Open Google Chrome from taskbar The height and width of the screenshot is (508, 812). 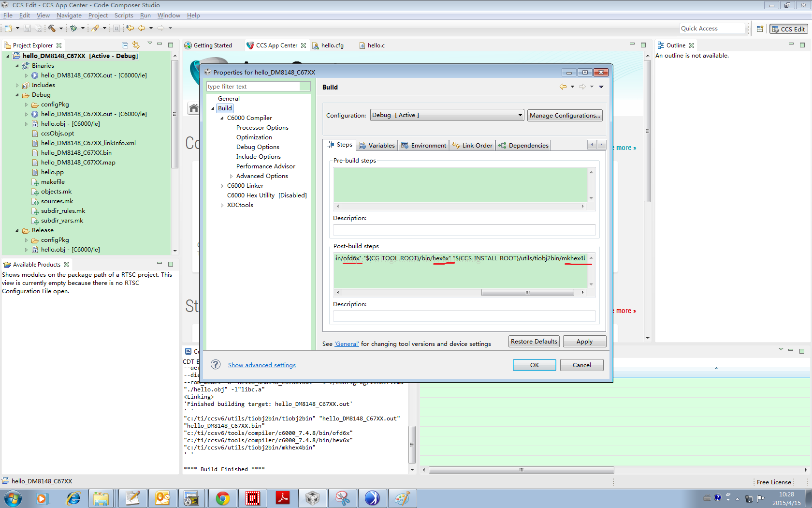click(223, 498)
